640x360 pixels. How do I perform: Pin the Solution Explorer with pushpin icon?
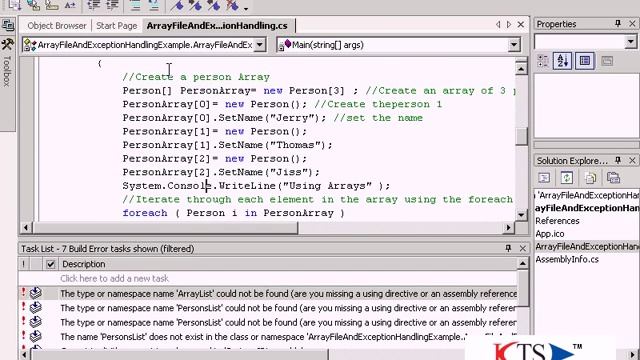click(618, 160)
